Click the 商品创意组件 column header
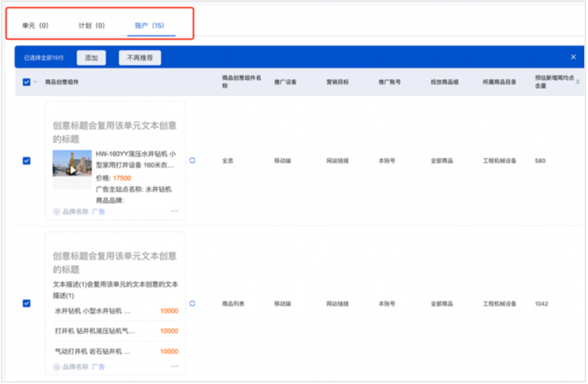 click(62, 82)
